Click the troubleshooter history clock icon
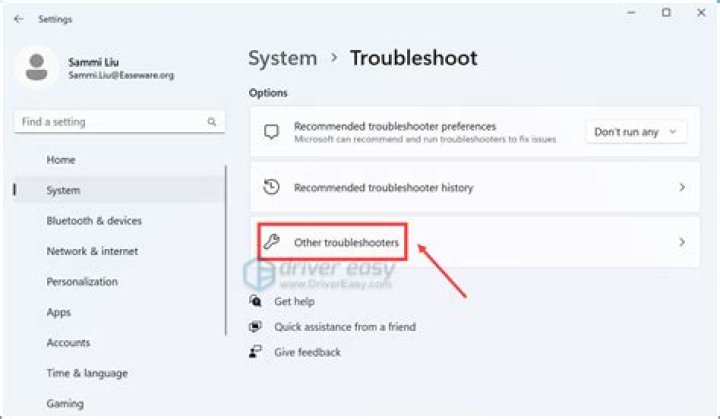This screenshot has width=720, height=419. tap(270, 187)
